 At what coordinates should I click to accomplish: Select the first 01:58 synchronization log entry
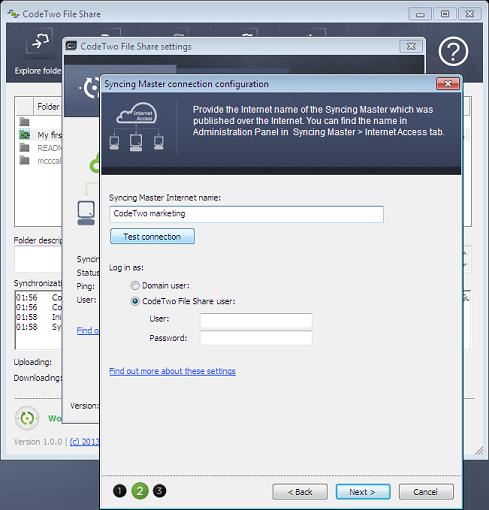click(x=38, y=317)
